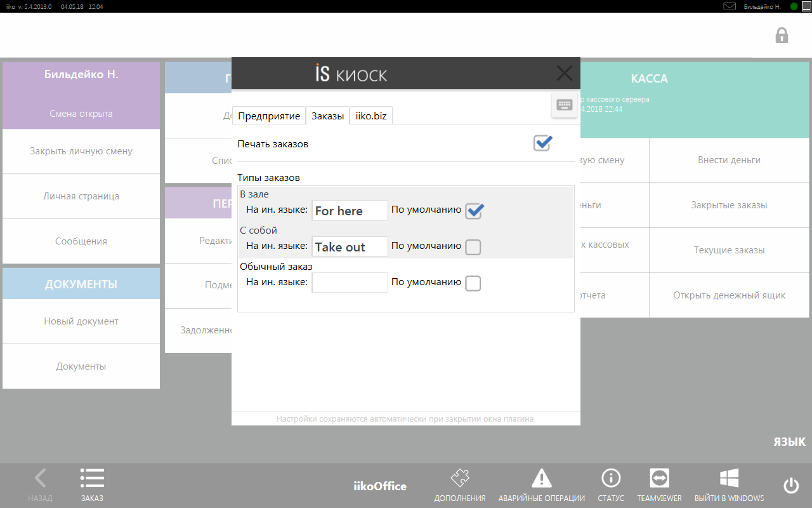The image size is (812, 508).
Task: Open Документы list
Action: (81, 366)
